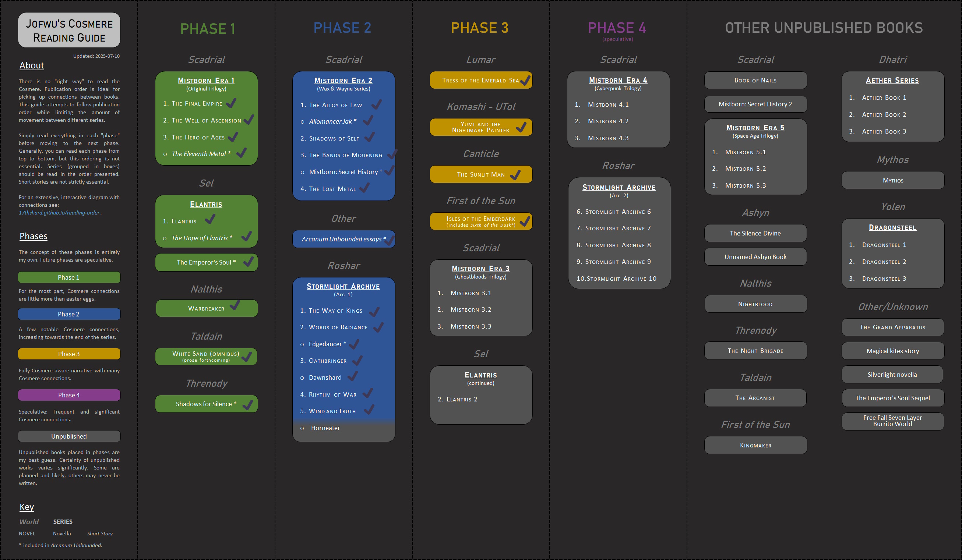
Task: Click the checkmark beside The Sunlit Man
Action: coord(515,175)
